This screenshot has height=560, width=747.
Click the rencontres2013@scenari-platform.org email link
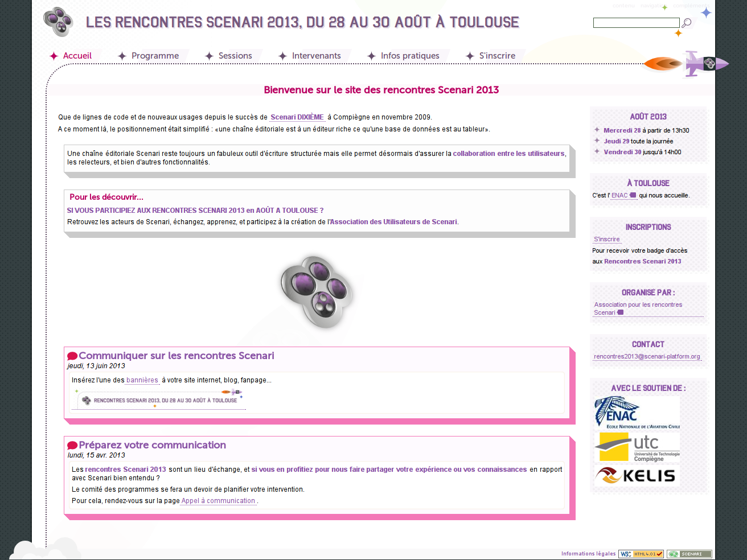(647, 356)
